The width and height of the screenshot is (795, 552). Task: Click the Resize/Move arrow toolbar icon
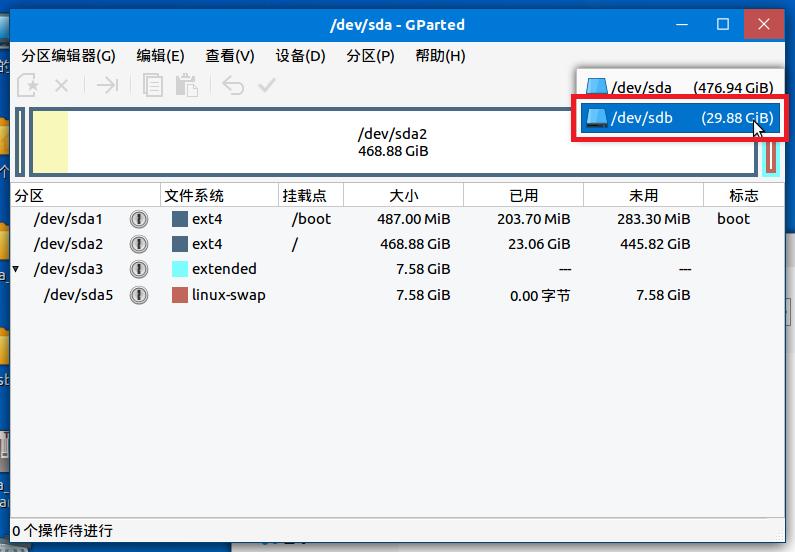[x=107, y=85]
